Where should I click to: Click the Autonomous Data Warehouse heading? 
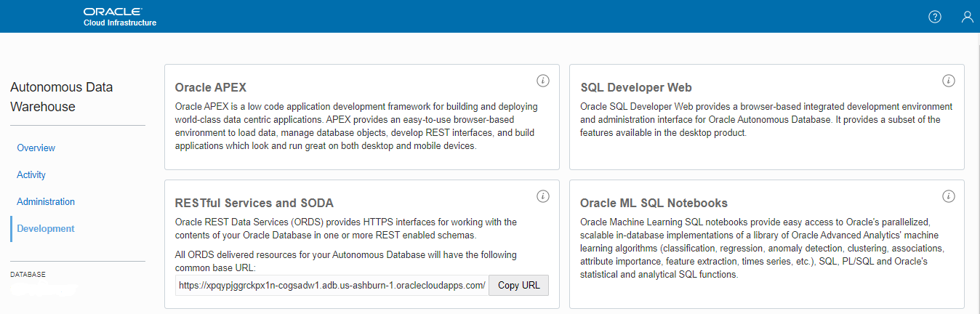tap(62, 97)
